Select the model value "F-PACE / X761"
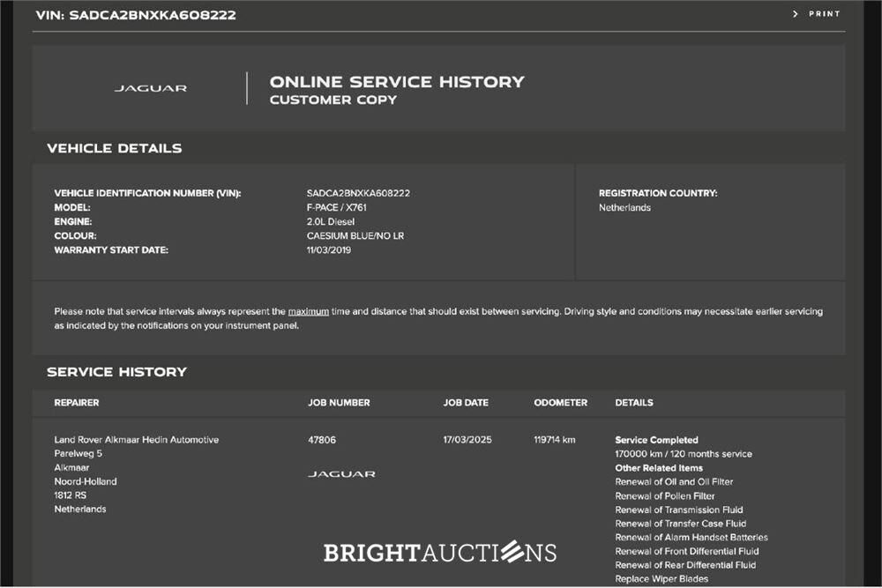 pyautogui.click(x=336, y=207)
